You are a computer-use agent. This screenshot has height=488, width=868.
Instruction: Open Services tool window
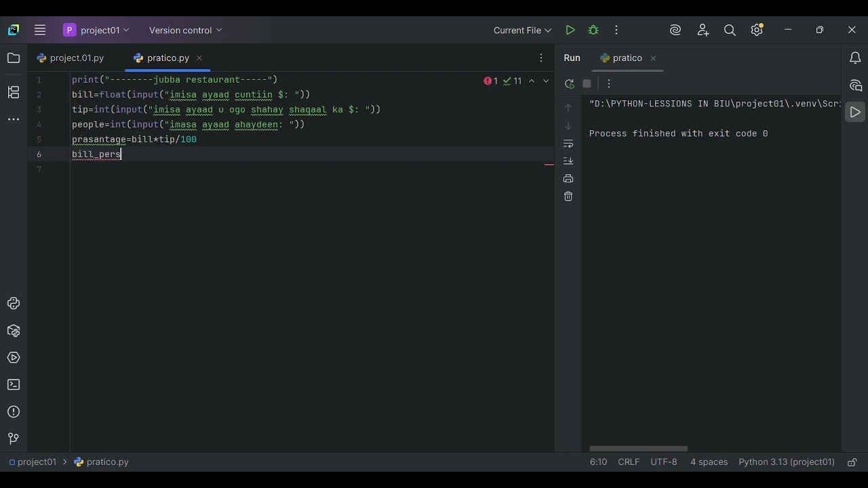point(14,358)
